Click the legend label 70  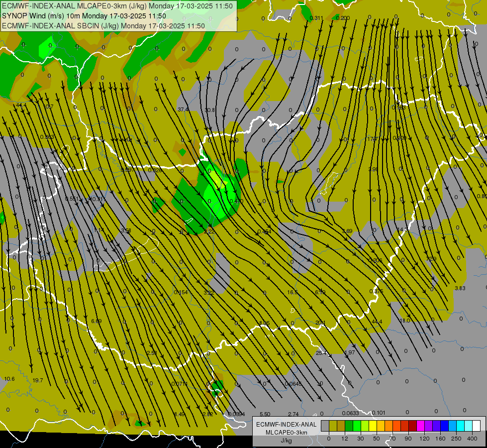pos(392,439)
